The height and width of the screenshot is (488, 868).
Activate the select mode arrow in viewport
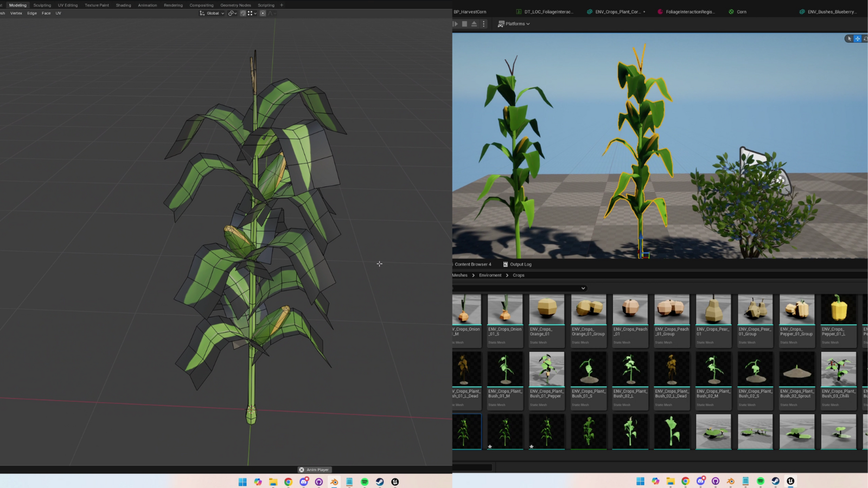[849, 38]
